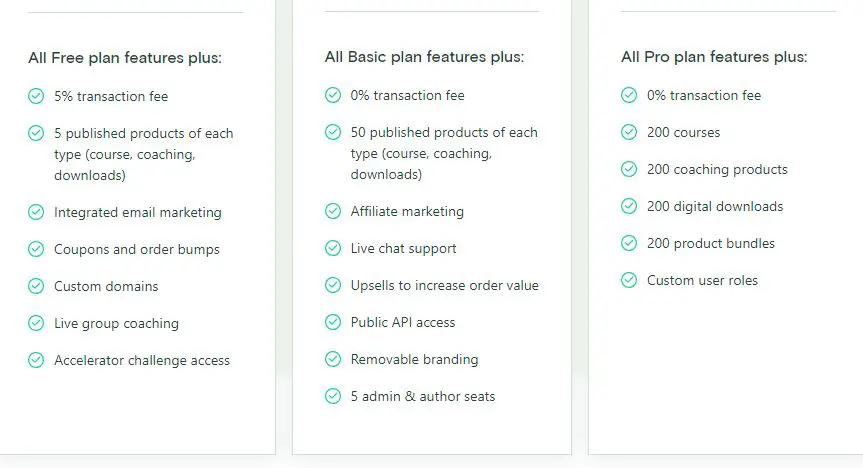
Task: Click the Live group coaching feature text
Action: pyautogui.click(x=116, y=323)
